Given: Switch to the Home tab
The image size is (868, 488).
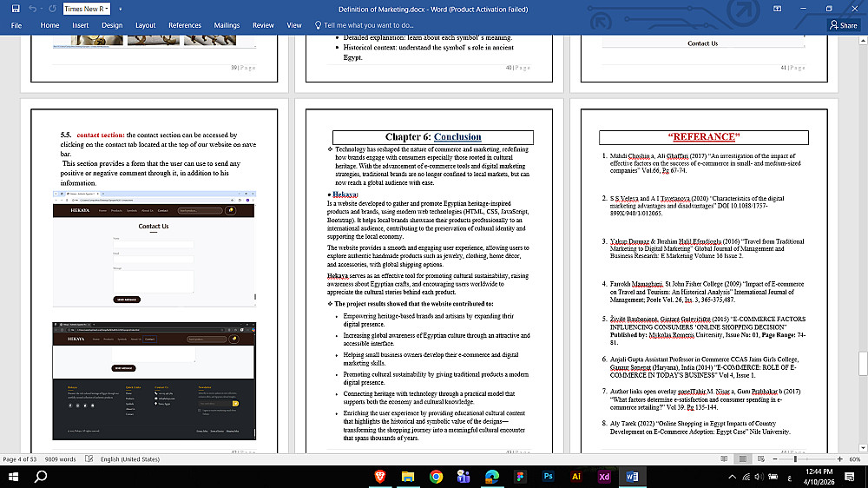Looking at the screenshot, I should point(49,25).
